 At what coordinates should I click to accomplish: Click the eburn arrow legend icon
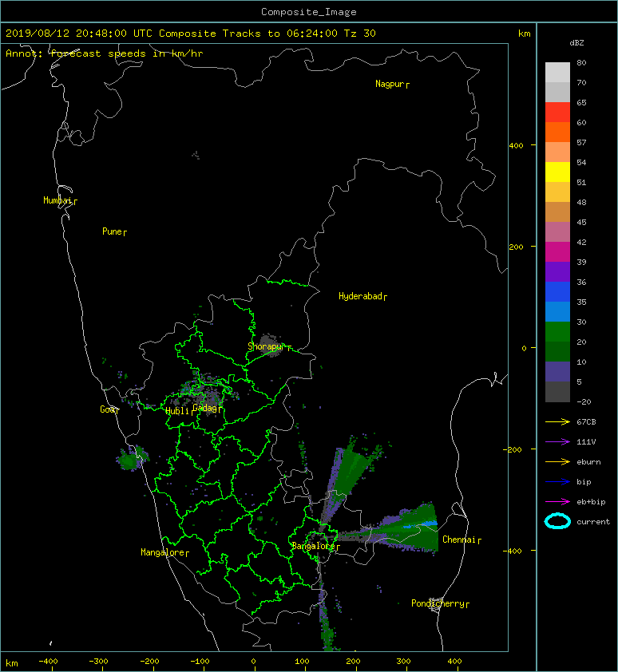557,461
